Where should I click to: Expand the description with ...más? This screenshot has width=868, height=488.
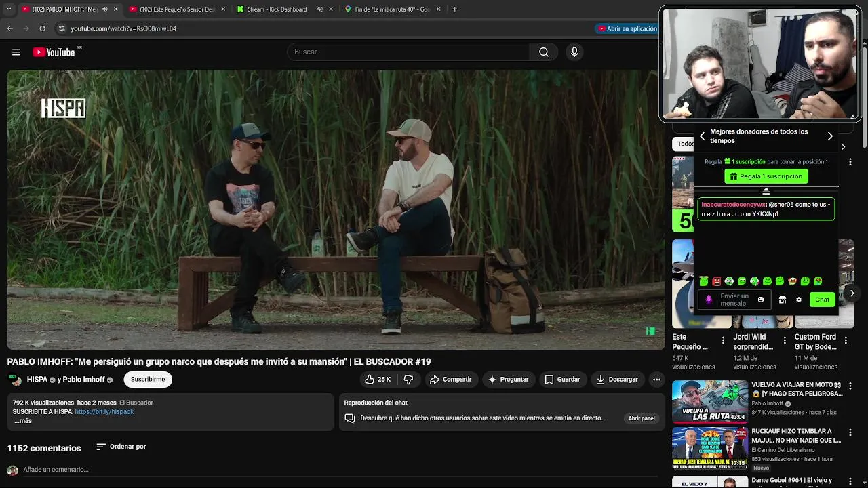(x=23, y=421)
